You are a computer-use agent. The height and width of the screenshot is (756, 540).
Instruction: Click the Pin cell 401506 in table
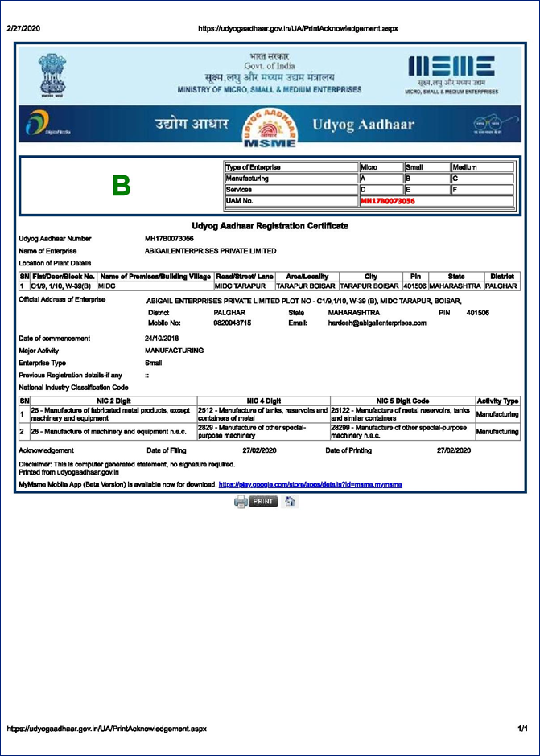click(415, 286)
